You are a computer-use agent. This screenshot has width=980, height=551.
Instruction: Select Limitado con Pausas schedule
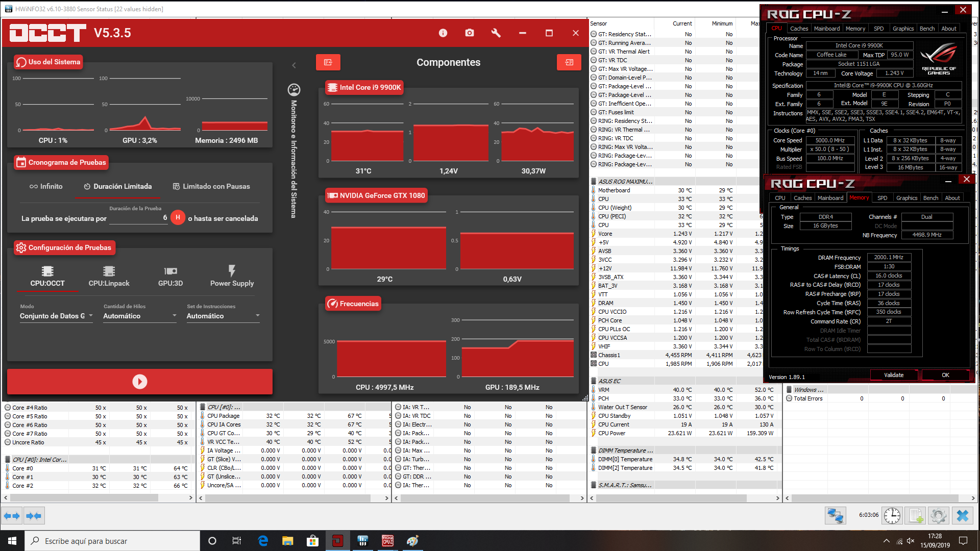click(x=211, y=187)
